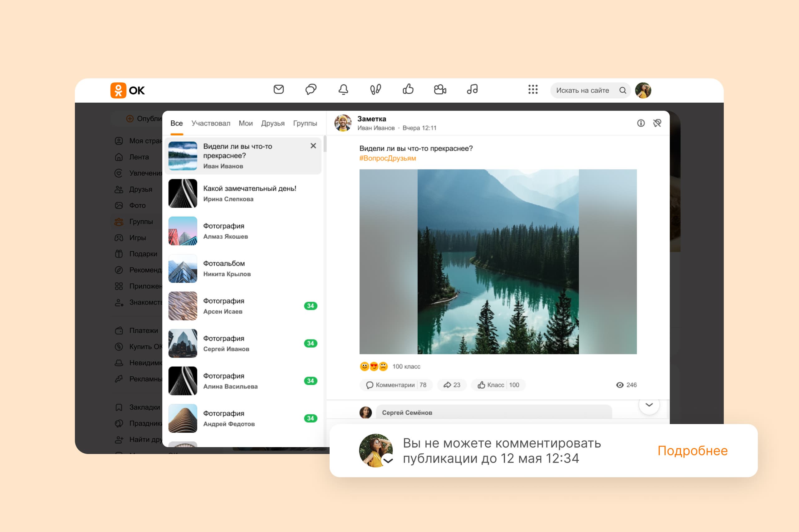Image resolution: width=799 pixels, height=532 pixels.
Task: Open the nine-dot services grid
Action: click(533, 90)
